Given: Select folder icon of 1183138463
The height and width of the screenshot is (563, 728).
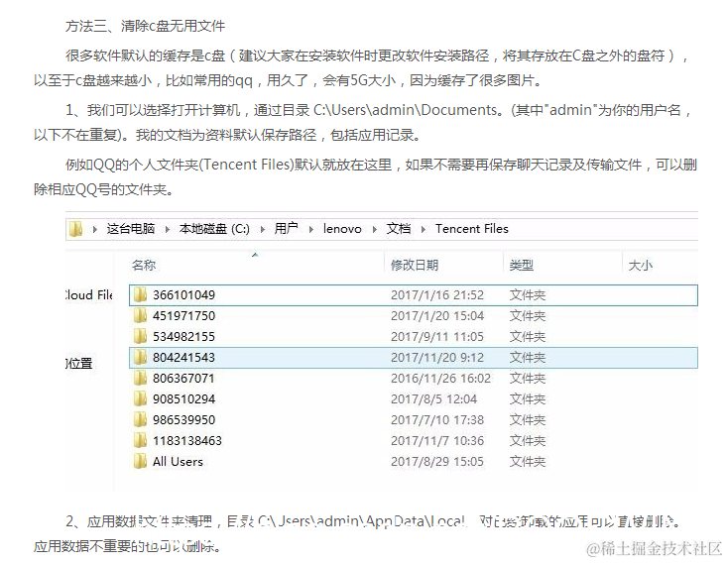Looking at the screenshot, I should [140, 440].
